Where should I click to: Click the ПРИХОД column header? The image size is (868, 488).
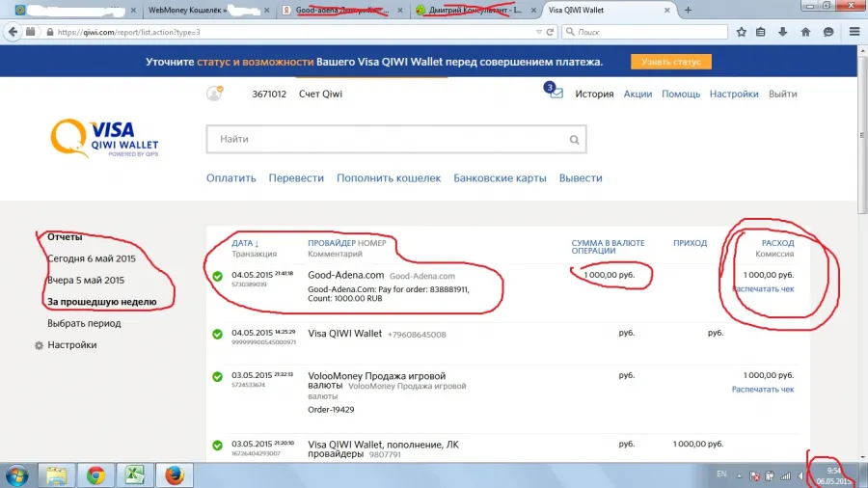pos(690,243)
